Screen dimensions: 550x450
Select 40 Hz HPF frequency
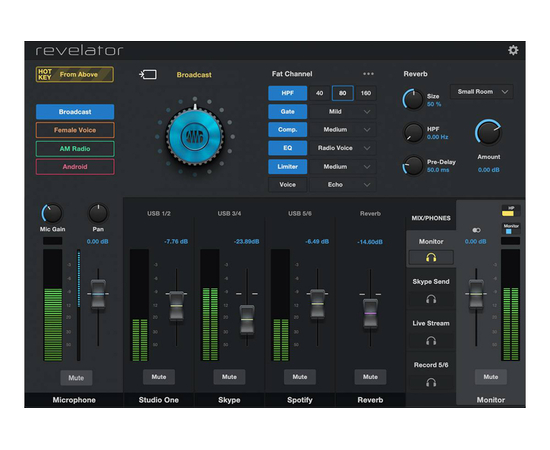[319, 93]
